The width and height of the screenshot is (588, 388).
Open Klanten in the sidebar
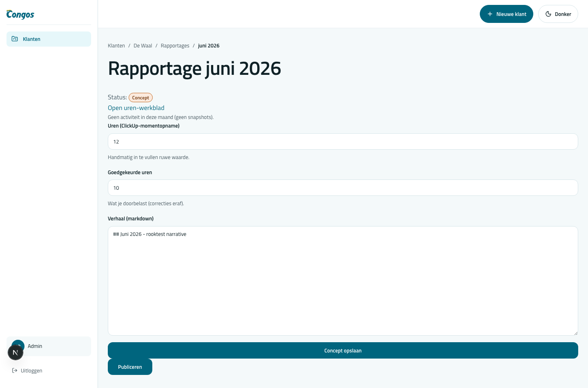[49, 39]
